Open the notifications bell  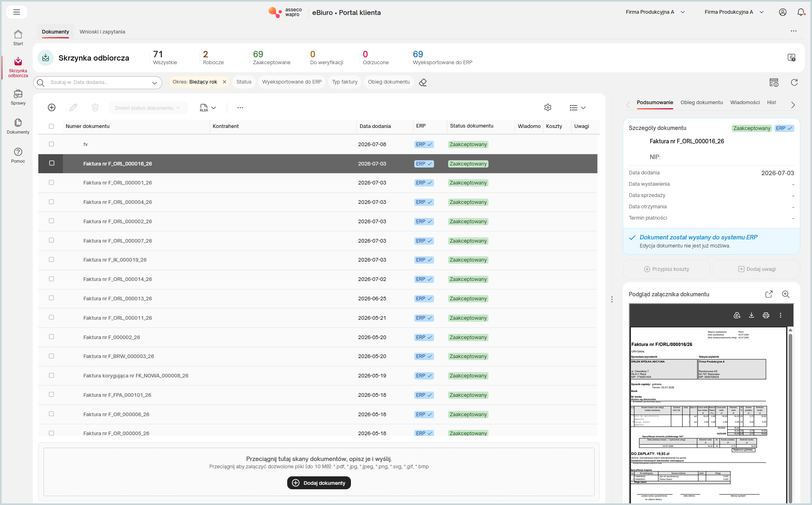click(x=801, y=12)
